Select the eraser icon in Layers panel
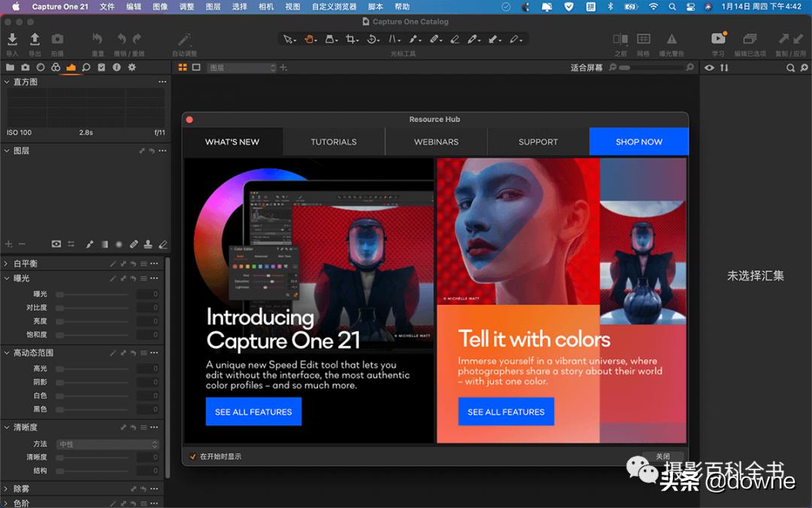Screen dimensions: 812x508 click(x=162, y=244)
